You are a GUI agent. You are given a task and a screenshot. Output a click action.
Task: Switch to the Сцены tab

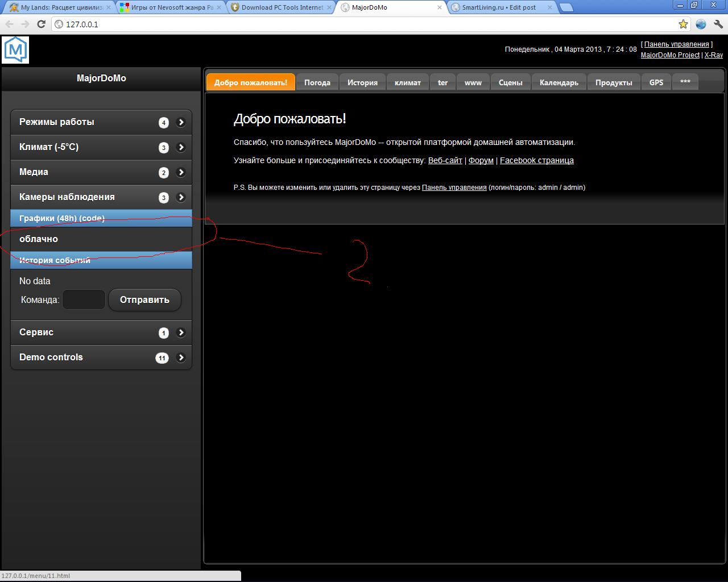(x=511, y=82)
